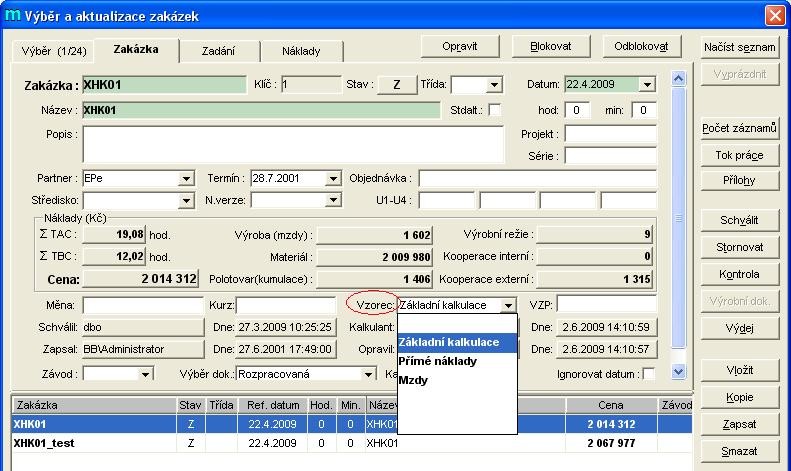Toggle Ignorovat datum checkbox
Screen dimensions: 791x471
tap(649, 374)
